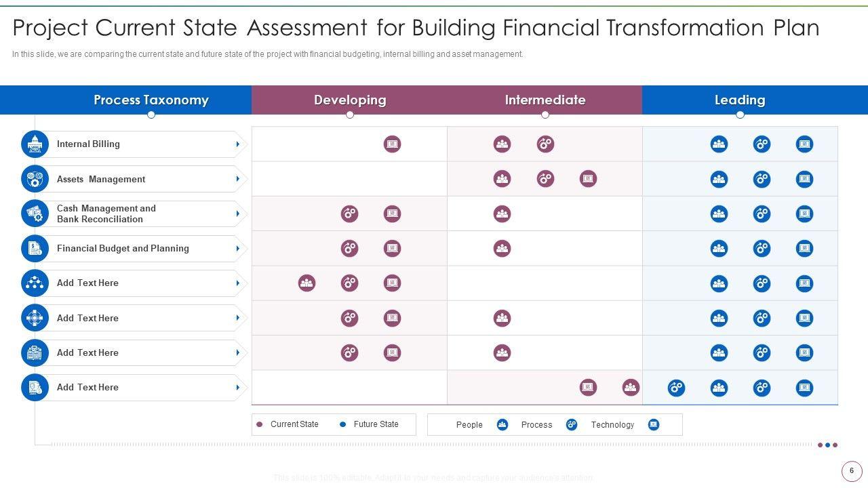Select the Leading column header
Screen dimensions: 868x488
click(x=740, y=100)
